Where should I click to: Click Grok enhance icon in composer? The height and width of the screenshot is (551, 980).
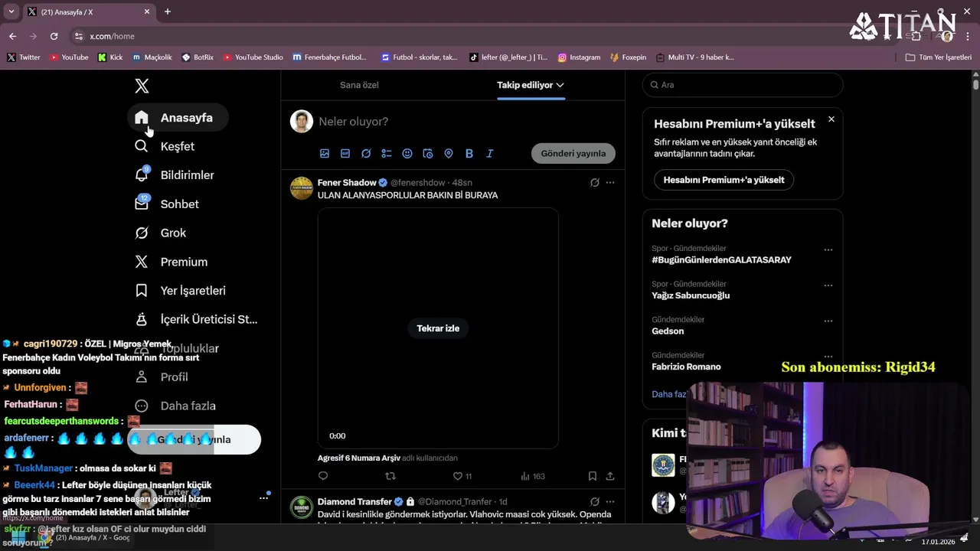tap(366, 153)
